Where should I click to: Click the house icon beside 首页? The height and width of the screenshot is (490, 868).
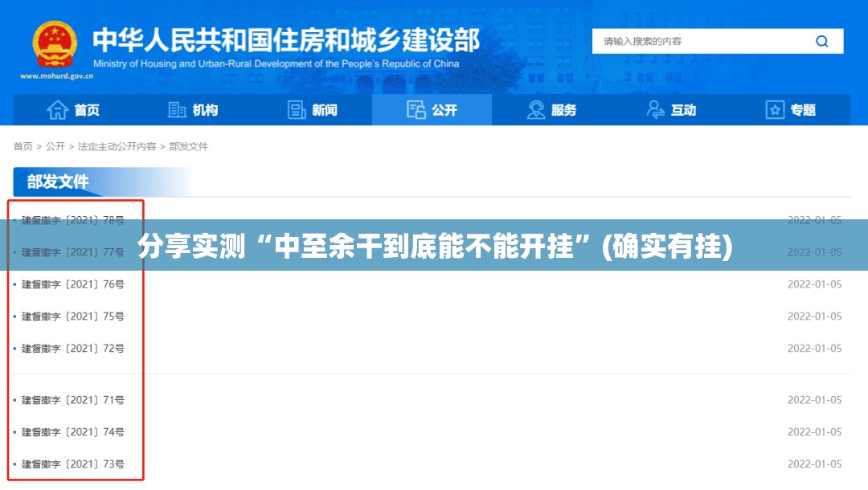click(x=57, y=110)
